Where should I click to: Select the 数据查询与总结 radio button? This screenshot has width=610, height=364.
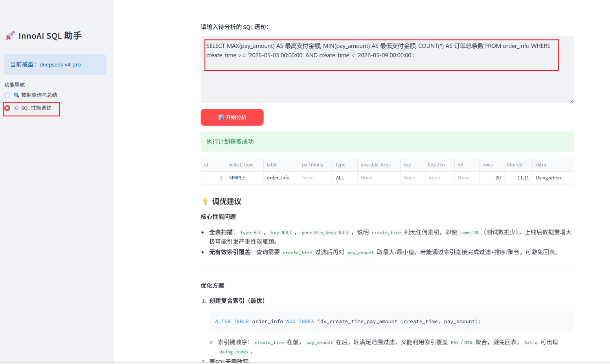point(7,95)
